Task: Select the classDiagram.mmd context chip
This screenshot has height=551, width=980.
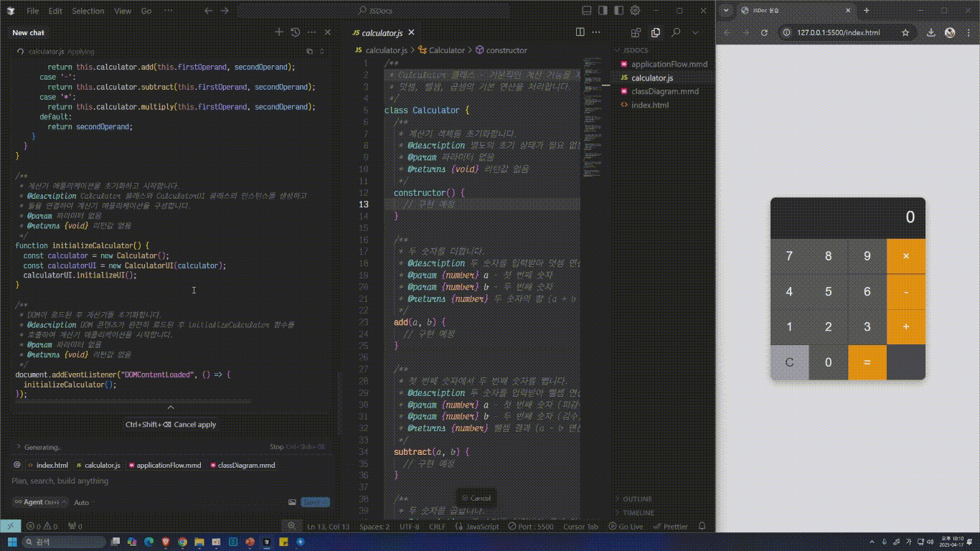Action: click(242, 465)
